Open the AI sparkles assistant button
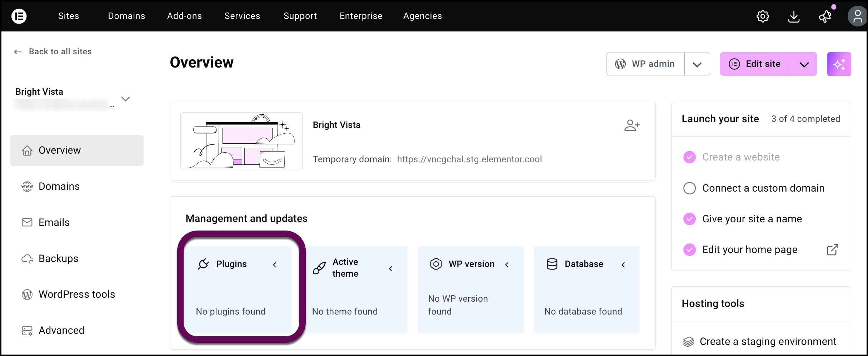This screenshot has width=868, height=356. point(839,64)
